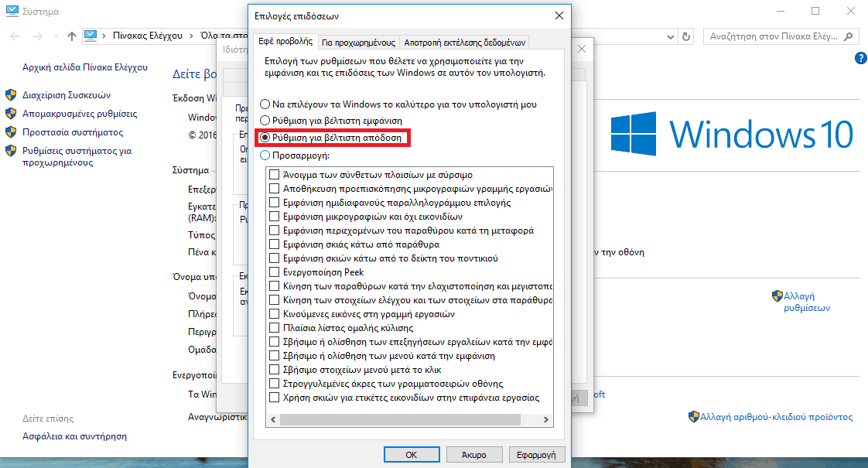
Task: Click the Άκυρο button
Action: click(474, 455)
